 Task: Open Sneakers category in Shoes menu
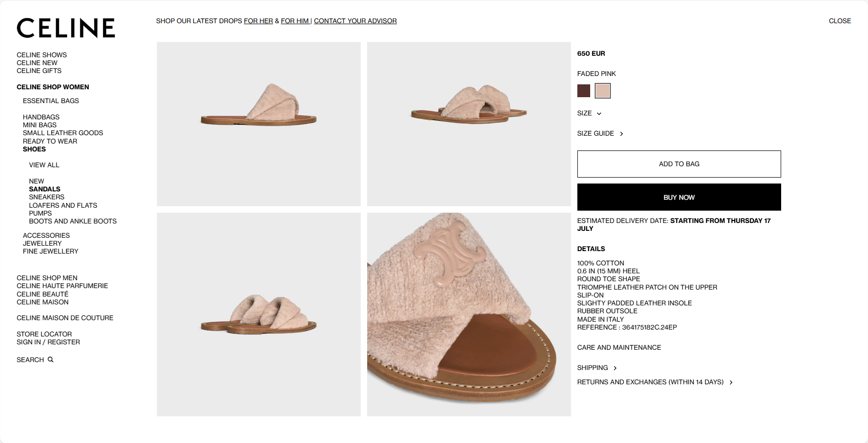pos(46,197)
